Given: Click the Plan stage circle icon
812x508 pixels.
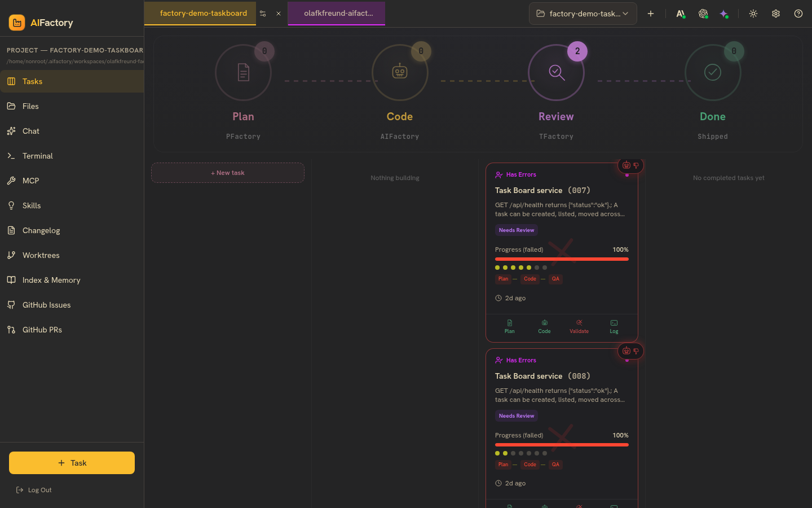Looking at the screenshot, I should click(243, 72).
